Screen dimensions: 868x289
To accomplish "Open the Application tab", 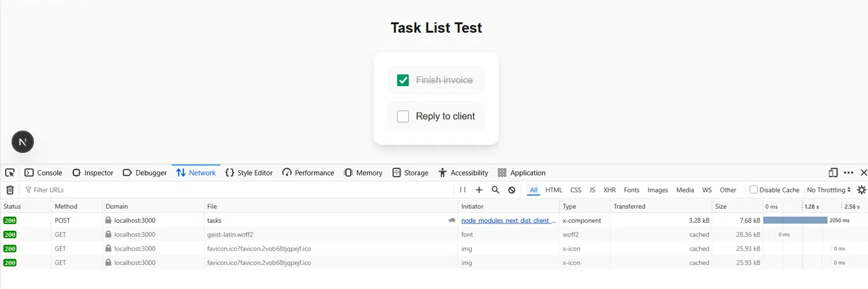I will coord(522,173).
